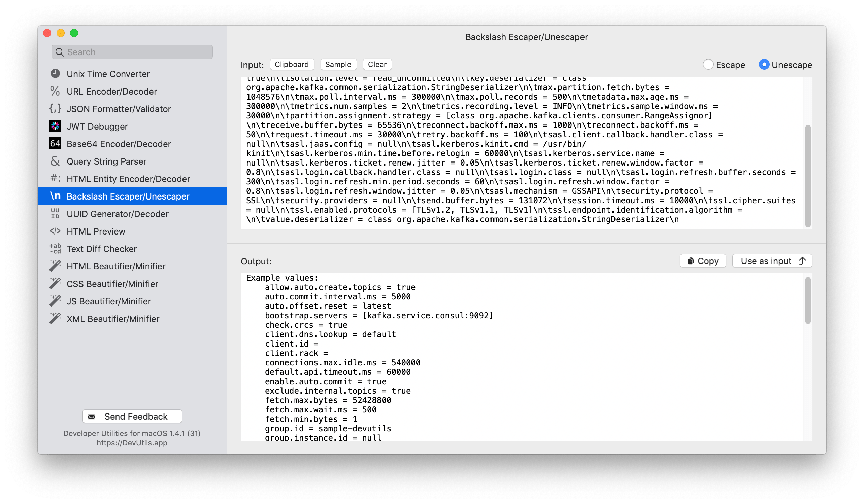Select the Escape radio button

(x=709, y=65)
